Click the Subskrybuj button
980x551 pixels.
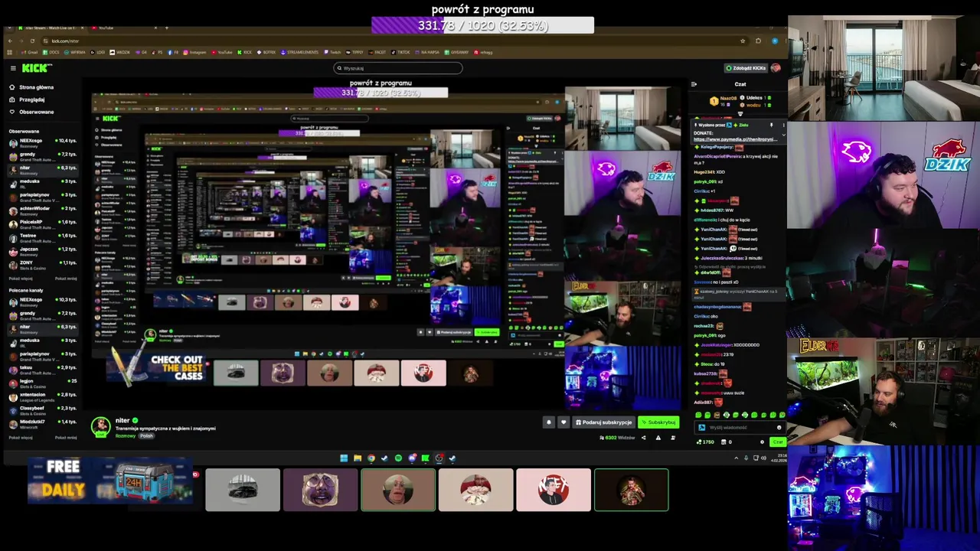[x=658, y=422]
